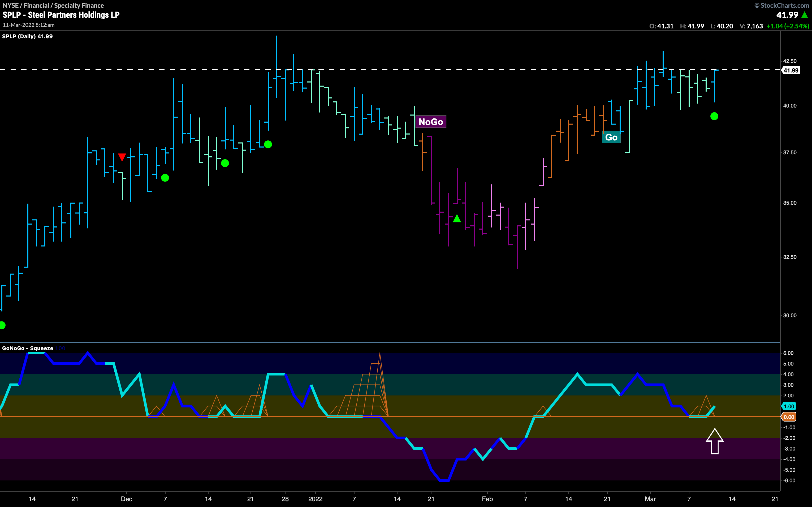Click the '11-Mar-2022 8:12:am' timestamp
The image size is (812, 507).
(28, 25)
